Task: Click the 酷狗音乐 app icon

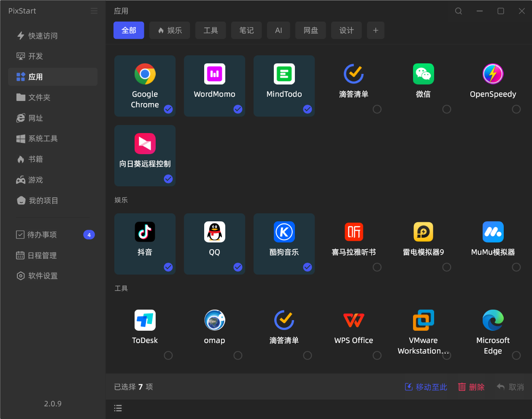Action: click(284, 232)
